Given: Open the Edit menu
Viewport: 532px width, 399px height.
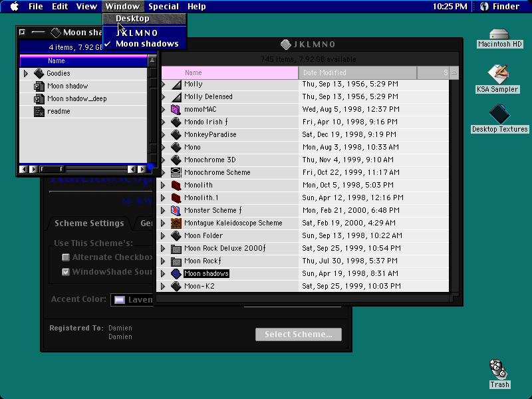Looking at the screenshot, I should pos(60,7).
